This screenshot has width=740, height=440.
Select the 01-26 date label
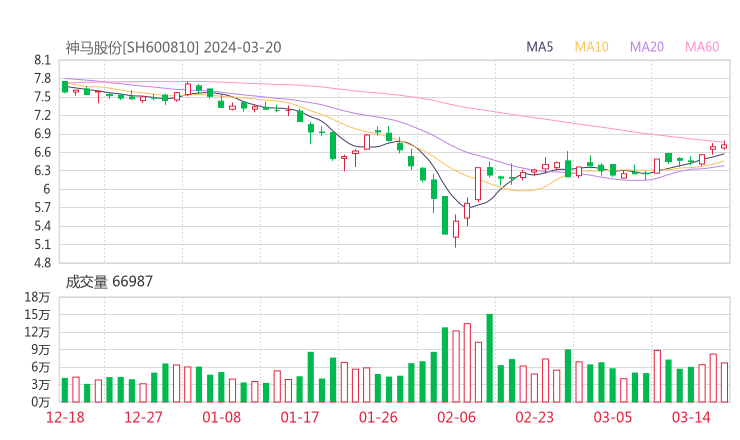(378, 417)
